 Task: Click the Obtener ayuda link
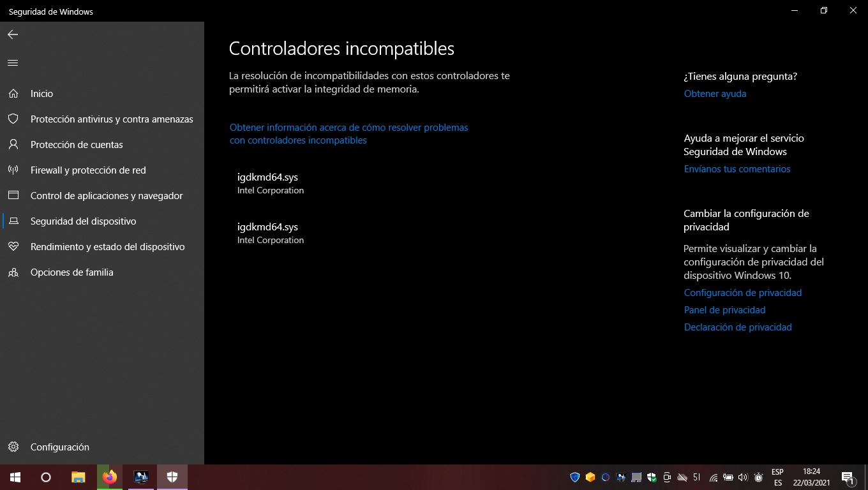click(715, 94)
